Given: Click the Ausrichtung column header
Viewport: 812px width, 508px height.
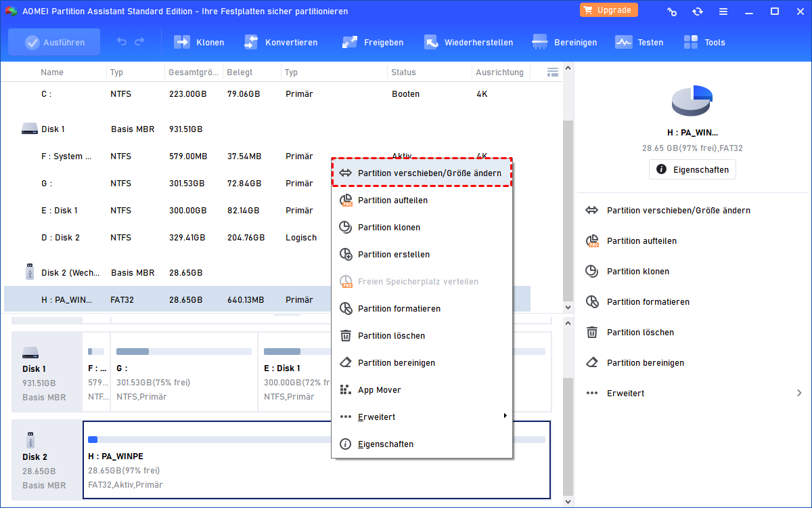Looking at the screenshot, I should click(499, 72).
